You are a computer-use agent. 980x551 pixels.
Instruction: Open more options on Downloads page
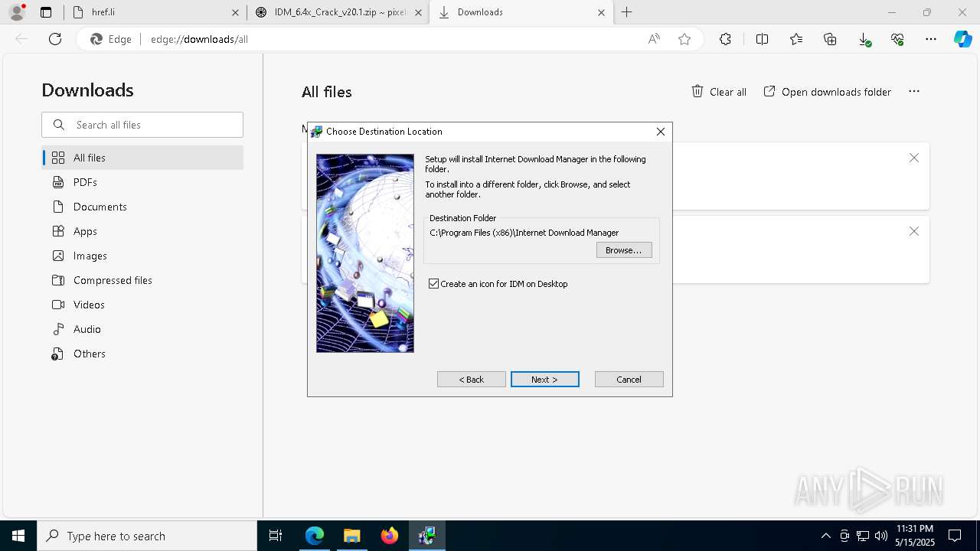914,91
